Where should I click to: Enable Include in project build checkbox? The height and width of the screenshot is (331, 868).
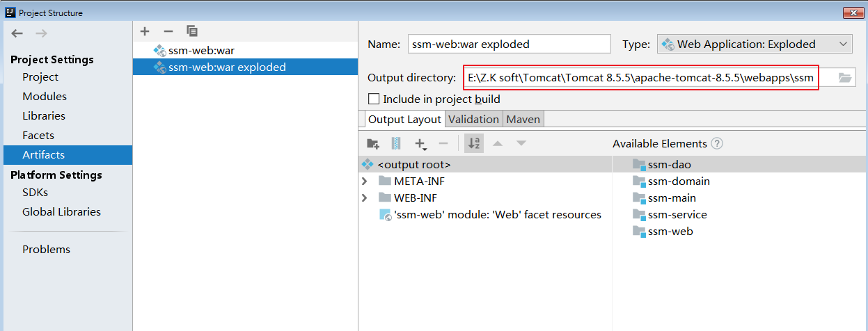[x=374, y=99]
